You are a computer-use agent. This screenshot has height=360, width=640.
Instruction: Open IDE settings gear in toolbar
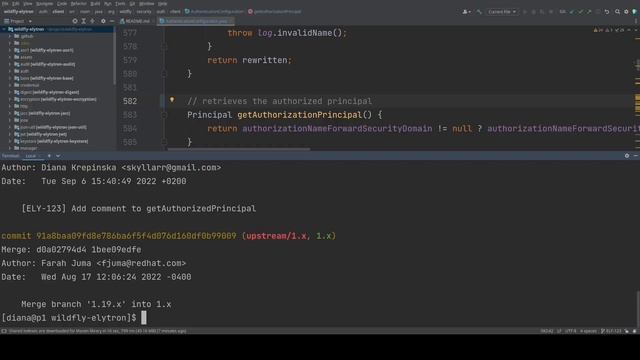626,12
